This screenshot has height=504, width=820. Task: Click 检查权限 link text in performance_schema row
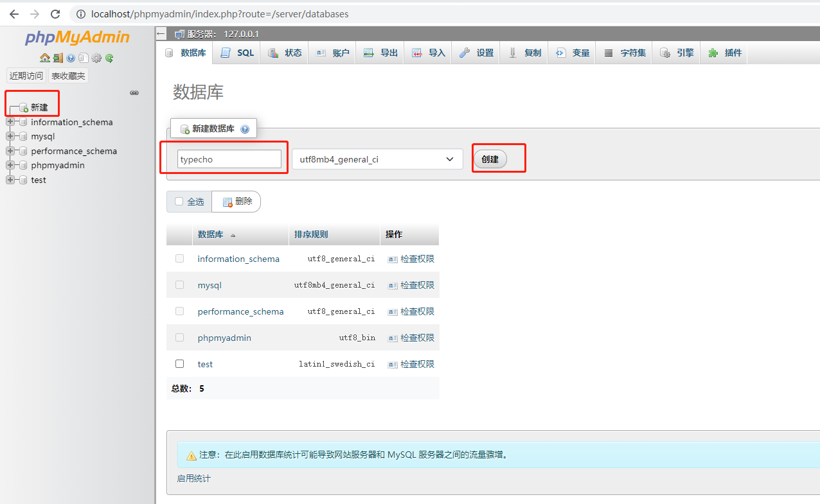[x=417, y=311]
